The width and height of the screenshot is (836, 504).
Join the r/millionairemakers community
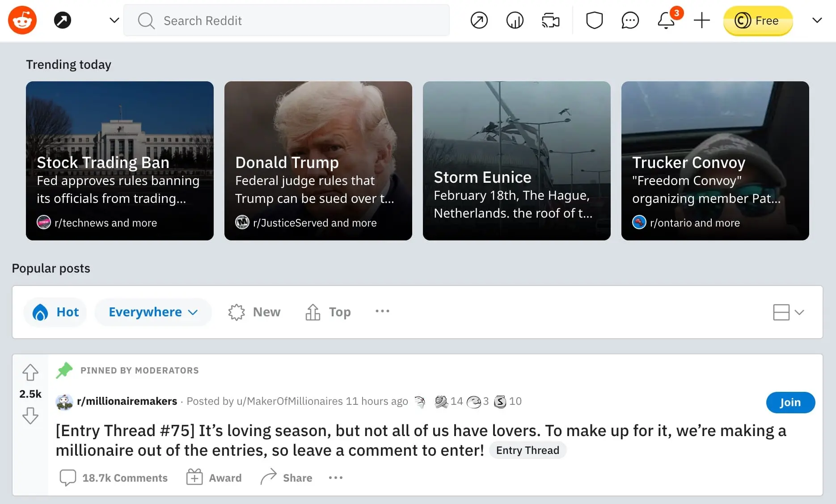(790, 402)
